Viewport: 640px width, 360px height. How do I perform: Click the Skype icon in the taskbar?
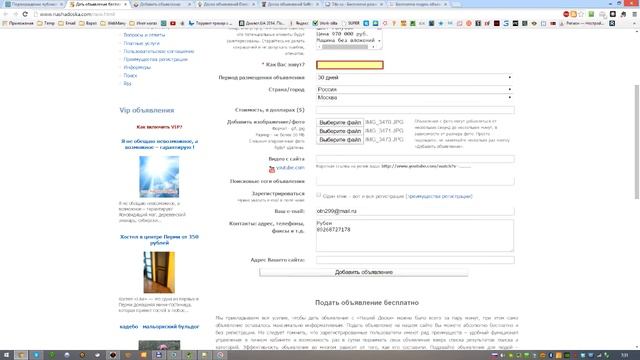(x=36, y=355)
